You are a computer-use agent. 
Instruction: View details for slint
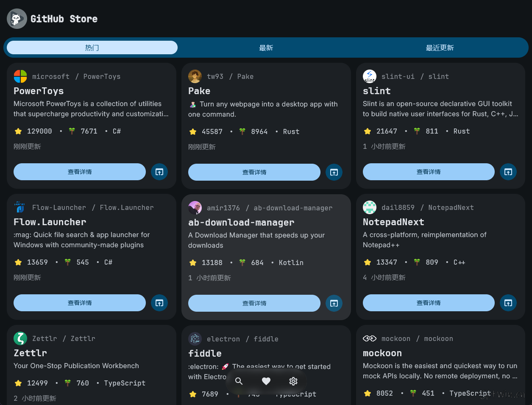point(429,172)
